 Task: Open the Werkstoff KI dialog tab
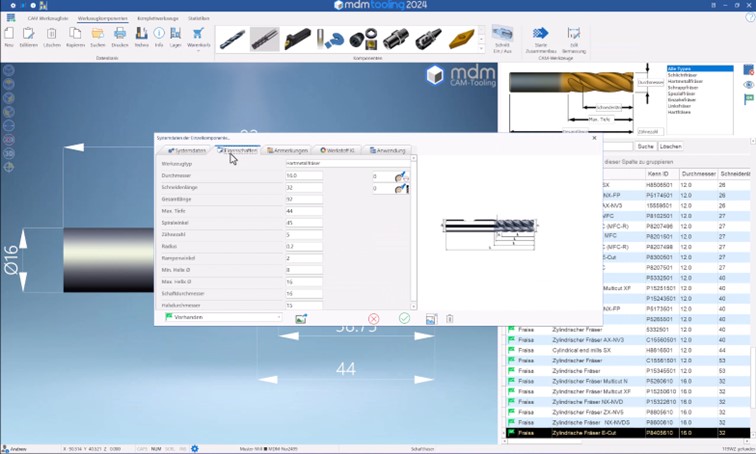(x=338, y=150)
